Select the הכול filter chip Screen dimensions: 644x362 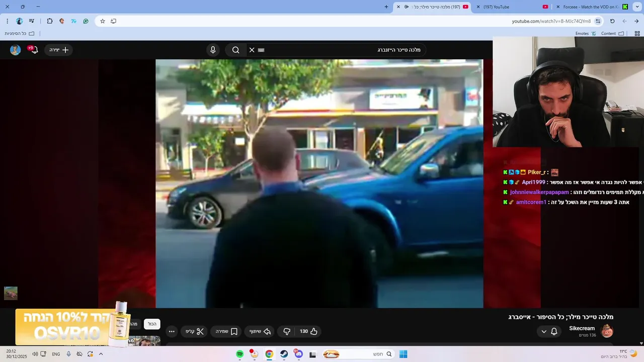point(152,324)
